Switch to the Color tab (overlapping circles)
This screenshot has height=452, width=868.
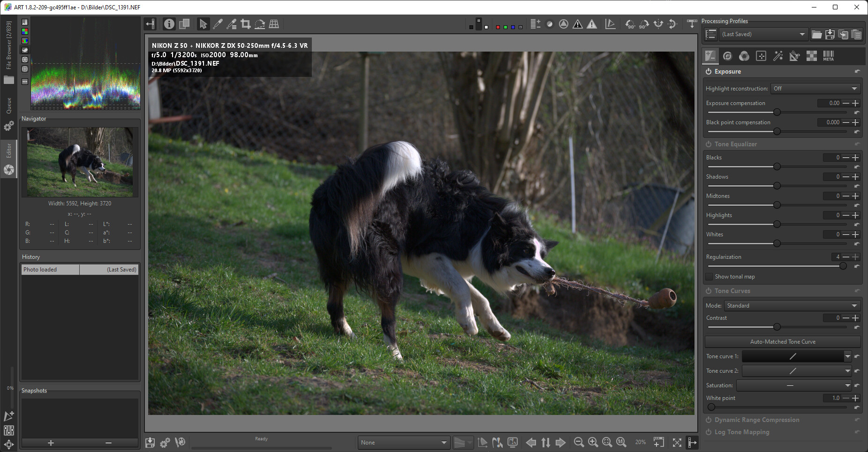tap(744, 56)
